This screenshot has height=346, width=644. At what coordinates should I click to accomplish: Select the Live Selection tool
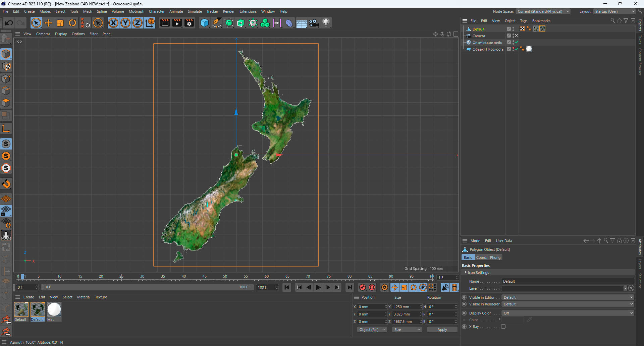point(36,23)
